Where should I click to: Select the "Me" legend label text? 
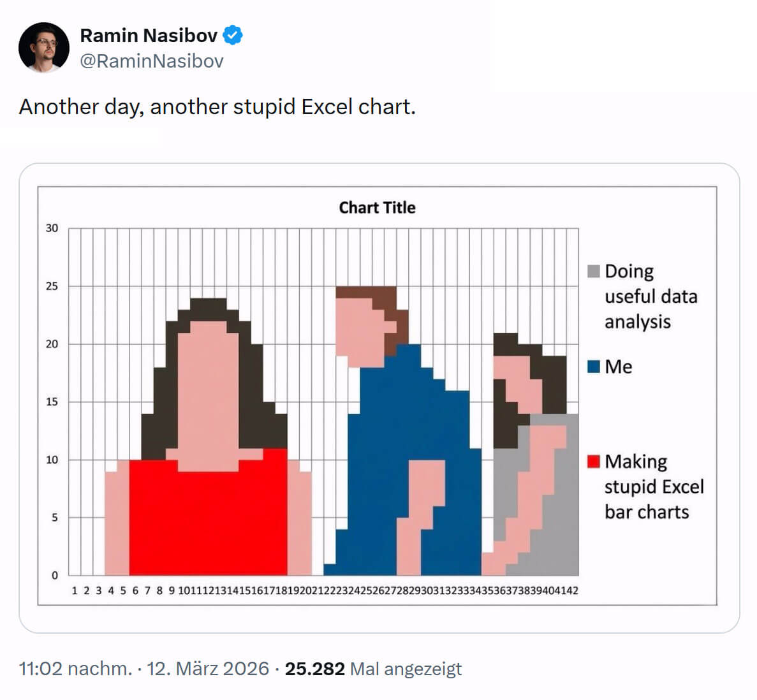coord(618,367)
